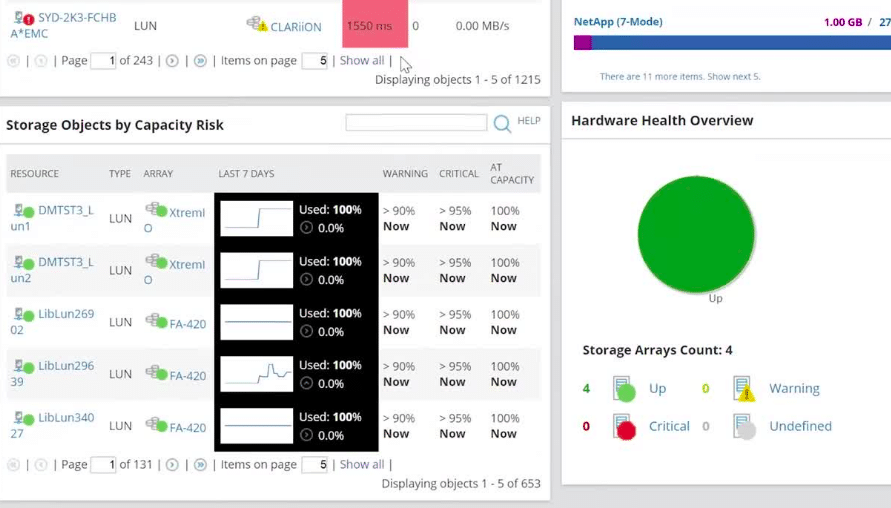Click the array icon in the DMTST3_Lun1 row
This screenshot has height=508, width=891.
pos(156,210)
